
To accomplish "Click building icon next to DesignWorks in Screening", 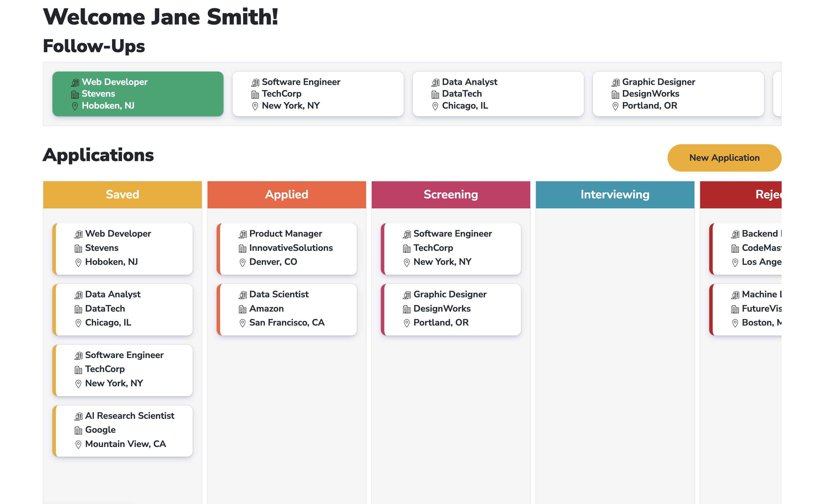I will pyautogui.click(x=407, y=309).
